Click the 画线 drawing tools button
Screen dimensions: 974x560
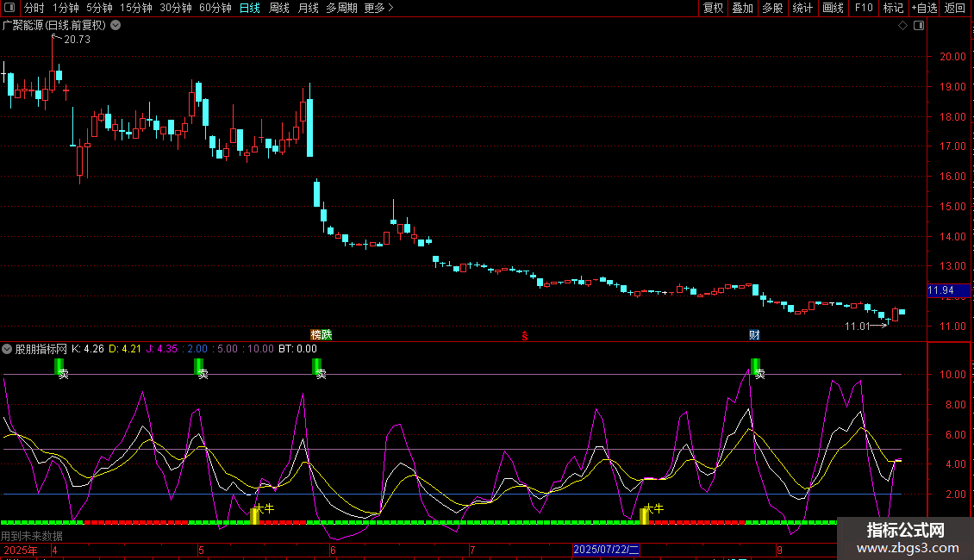[x=834, y=9]
